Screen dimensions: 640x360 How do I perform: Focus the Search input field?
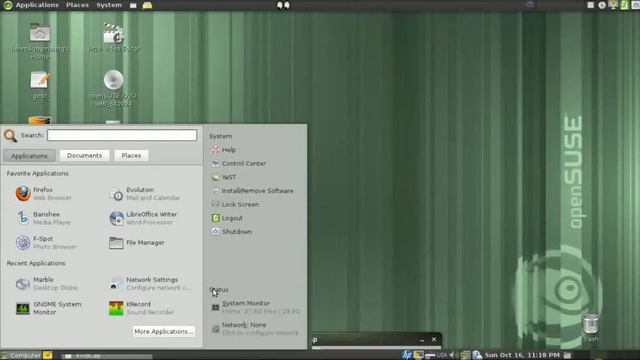tap(122, 135)
